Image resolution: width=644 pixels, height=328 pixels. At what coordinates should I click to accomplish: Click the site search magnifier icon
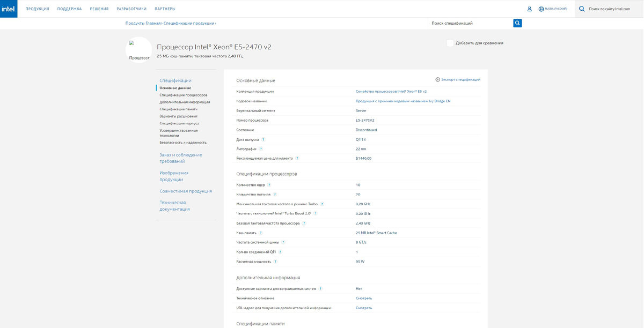581,9
